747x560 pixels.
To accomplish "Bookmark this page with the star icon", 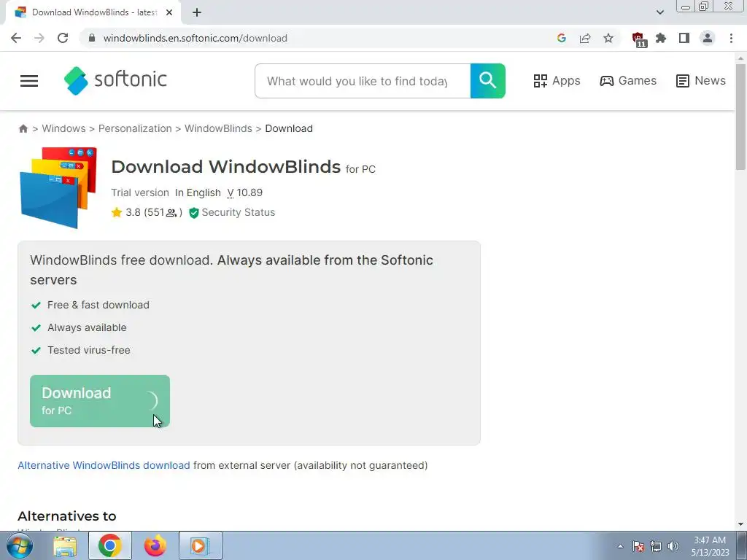I will coord(608,38).
